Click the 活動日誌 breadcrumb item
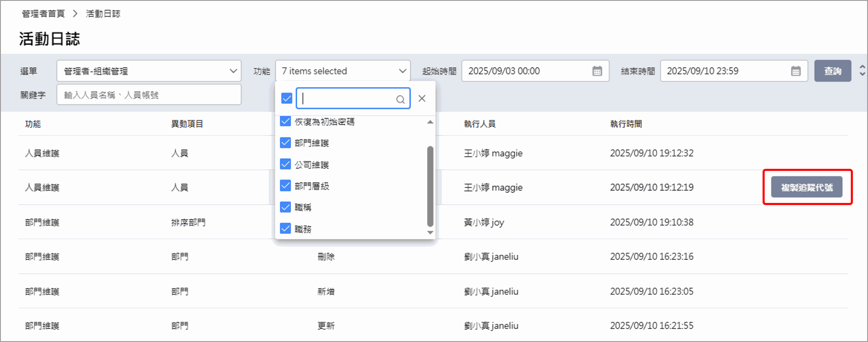The image size is (868, 342). pos(103,14)
